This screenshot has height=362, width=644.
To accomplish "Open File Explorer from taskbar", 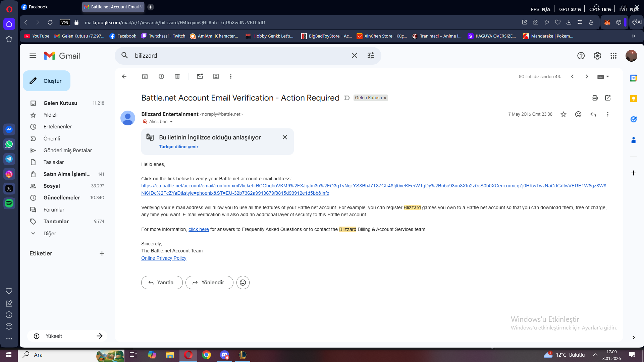I will point(170,355).
